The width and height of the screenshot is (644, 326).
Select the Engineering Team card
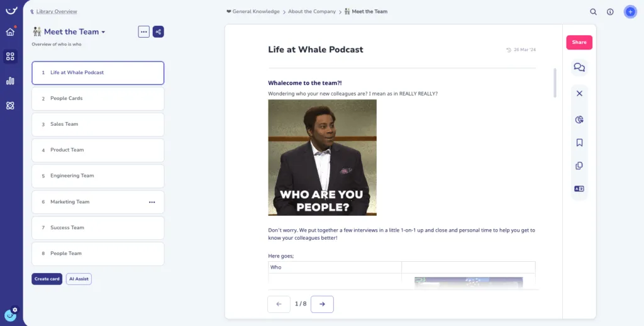tap(97, 176)
